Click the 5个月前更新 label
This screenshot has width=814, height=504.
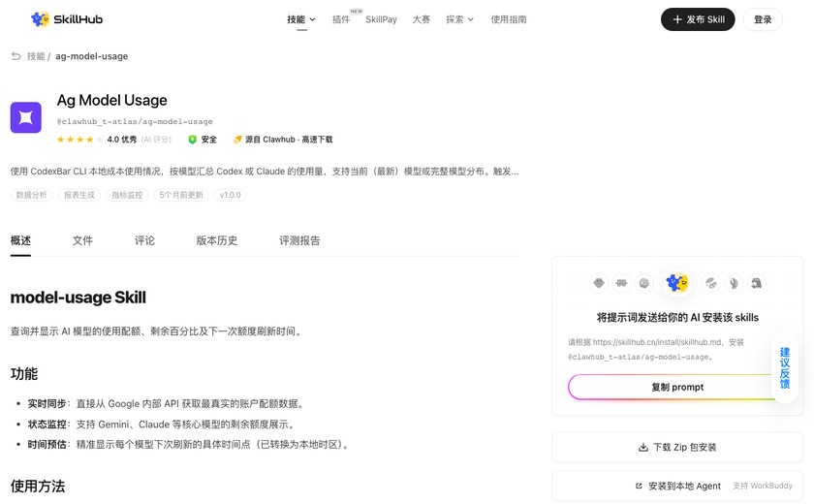tap(181, 195)
